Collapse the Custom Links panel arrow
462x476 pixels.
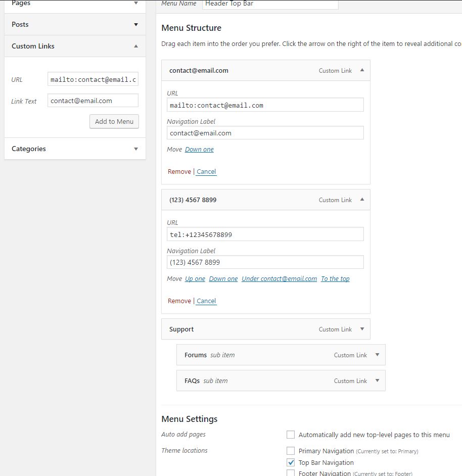click(135, 46)
